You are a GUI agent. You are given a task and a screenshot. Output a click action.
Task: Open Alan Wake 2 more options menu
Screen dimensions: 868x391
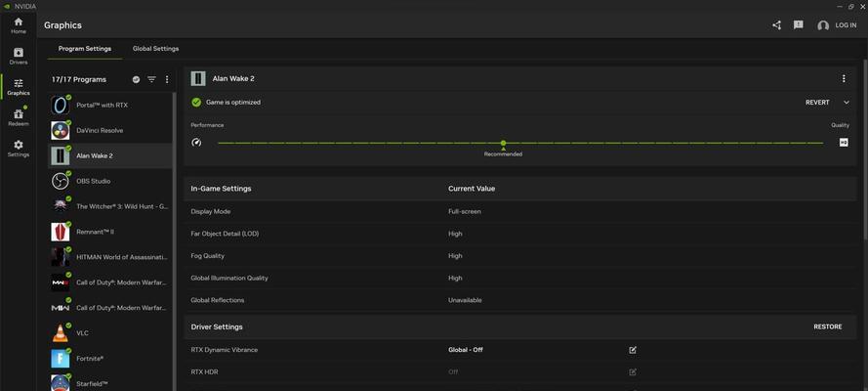[843, 78]
